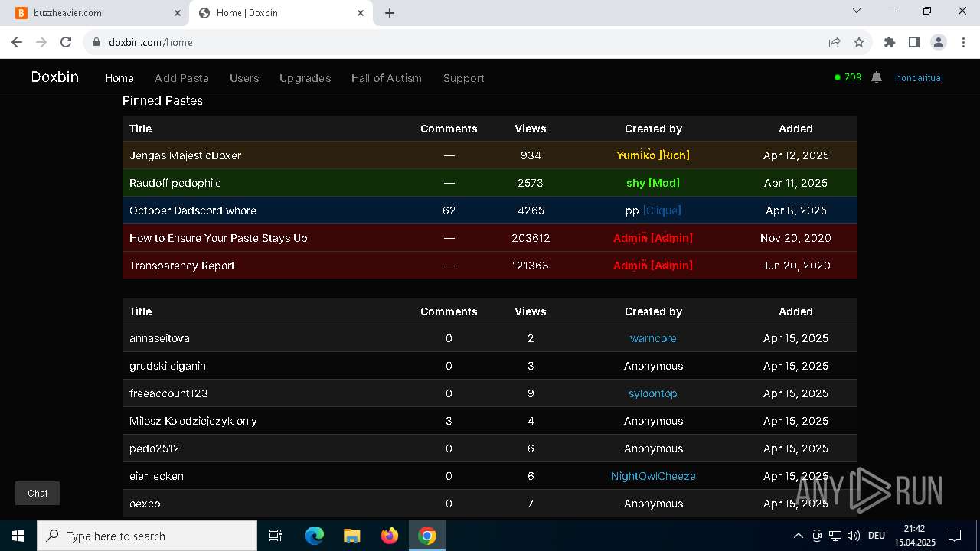Open the warncore user profile link
The width and height of the screenshot is (980, 551).
click(653, 338)
